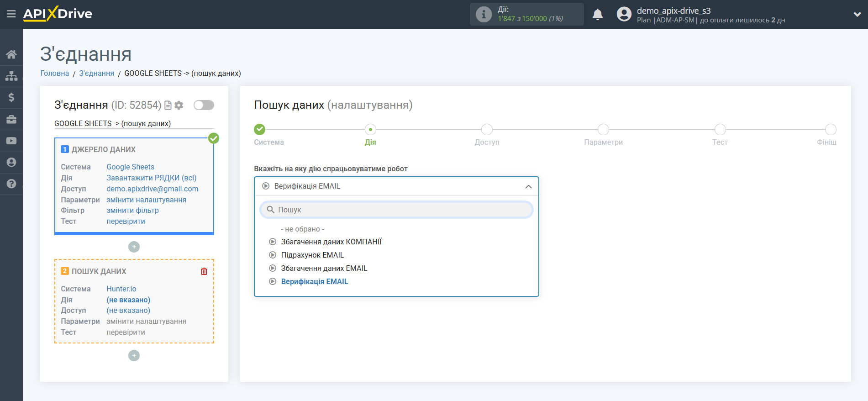Click the actions counter 1'847 з 150'000
The image size is (868, 401).
click(530, 19)
